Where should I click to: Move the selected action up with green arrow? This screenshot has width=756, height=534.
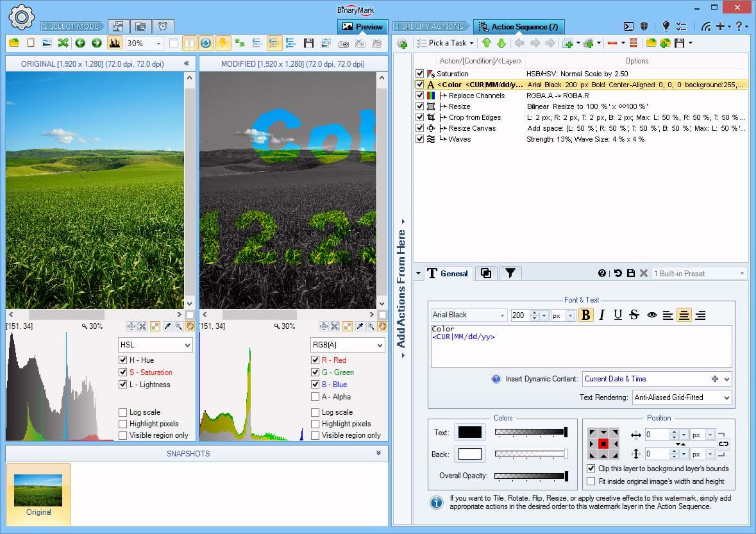coord(487,43)
